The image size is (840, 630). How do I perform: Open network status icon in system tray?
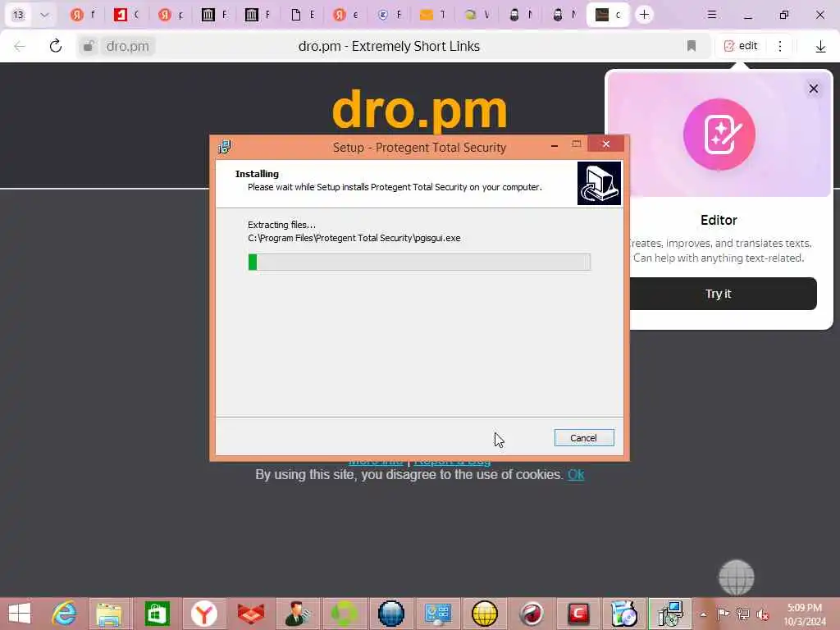[742, 614]
